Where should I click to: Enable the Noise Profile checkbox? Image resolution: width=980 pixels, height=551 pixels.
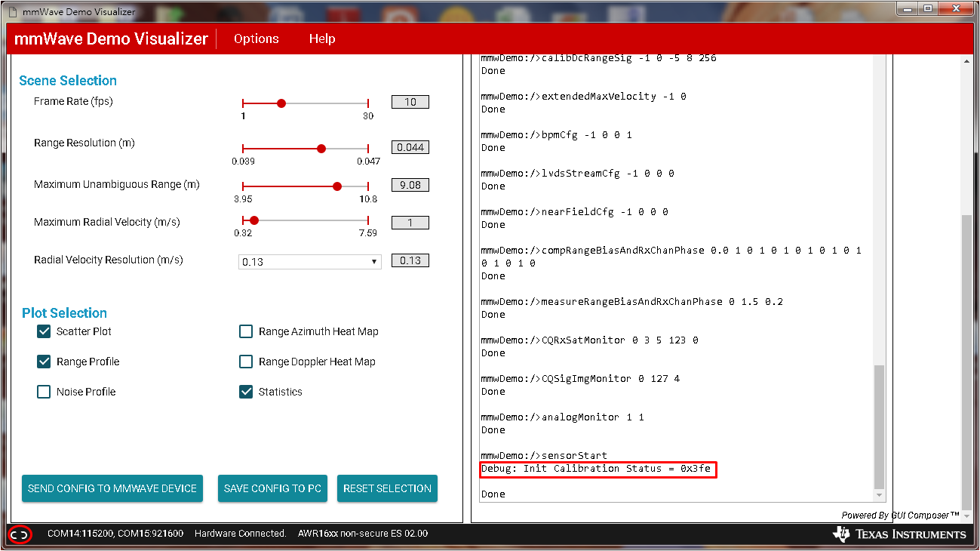click(x=44, y=392)
